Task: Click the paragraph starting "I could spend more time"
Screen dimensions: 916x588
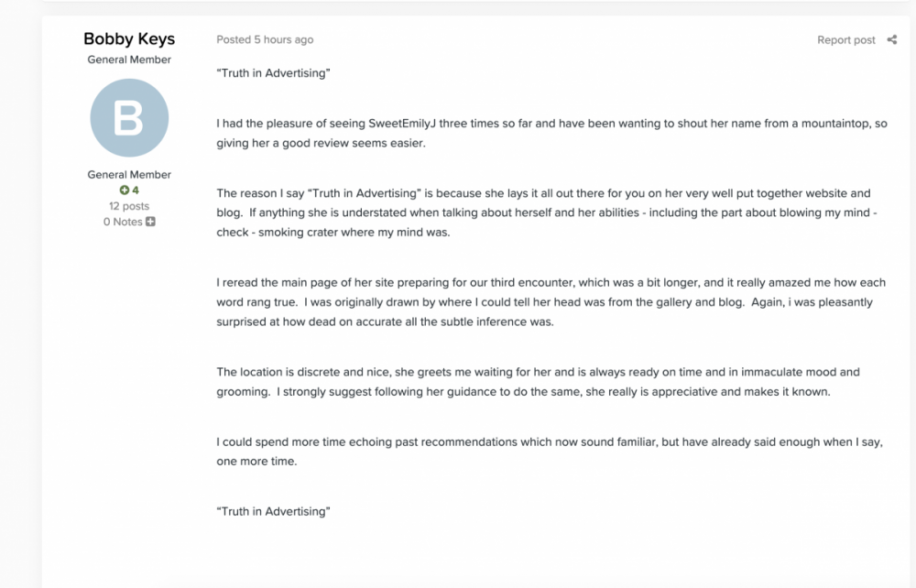Action: pyautogui.click(x=550, y=452)
